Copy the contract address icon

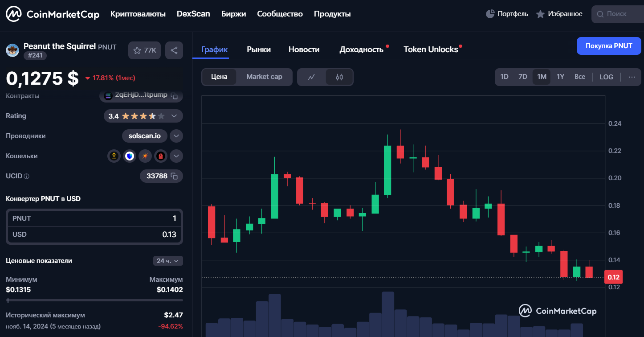(x=175, y=96)
